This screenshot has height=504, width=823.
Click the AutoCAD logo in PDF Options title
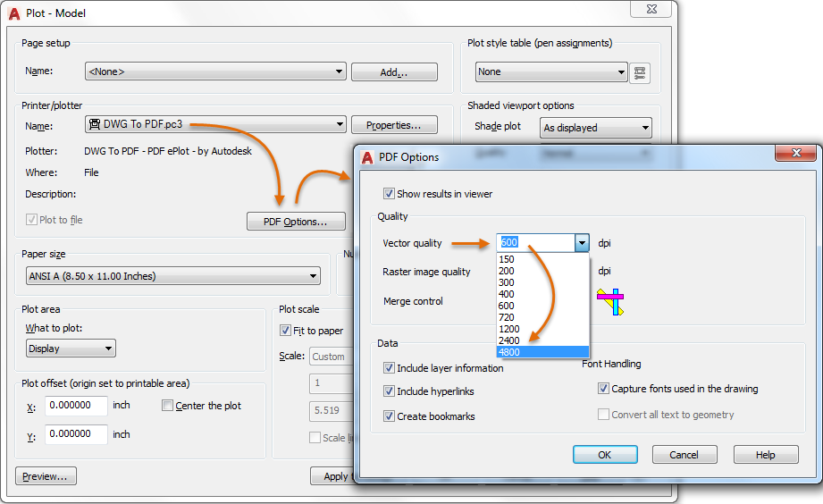(367, 157)
